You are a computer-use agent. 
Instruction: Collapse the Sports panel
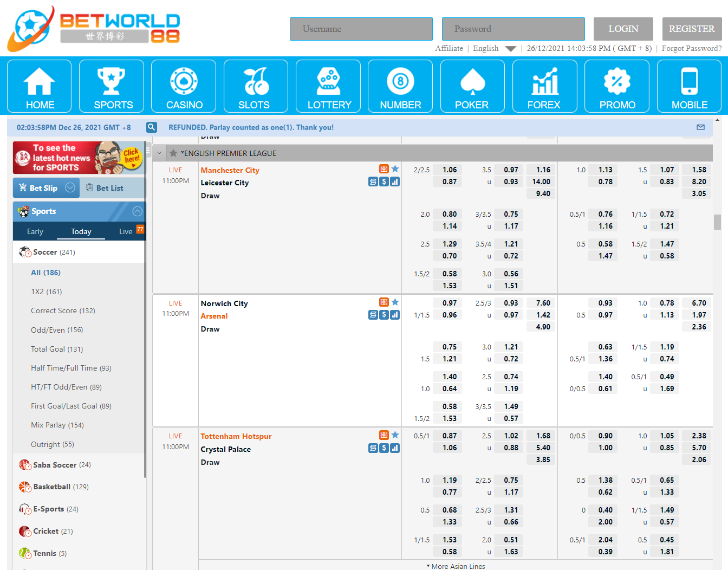click(138, 211)
